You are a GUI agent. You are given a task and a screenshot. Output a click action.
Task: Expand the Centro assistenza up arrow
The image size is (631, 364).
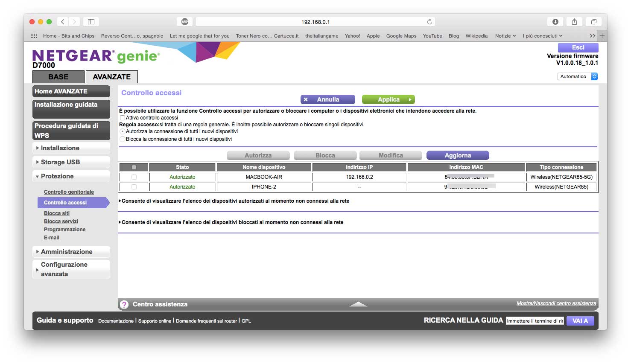point(358,304)
